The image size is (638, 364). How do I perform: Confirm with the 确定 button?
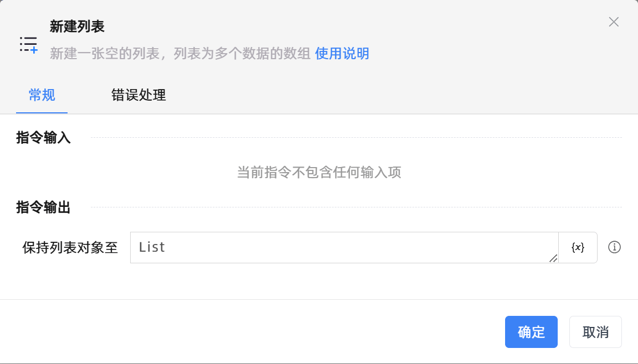pyautogui.click(x=531, y=332)
